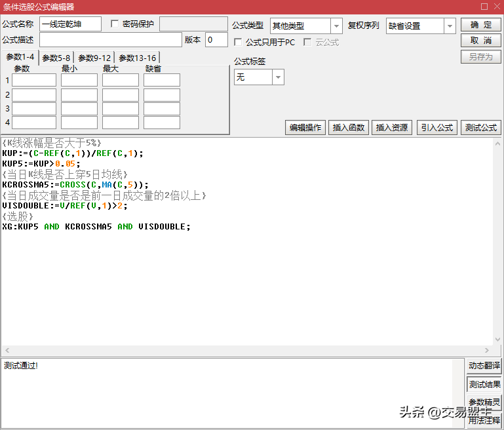Open the 编辑操作 edit operations button
This screenshot has width=504, height=430.
point(305,128)
